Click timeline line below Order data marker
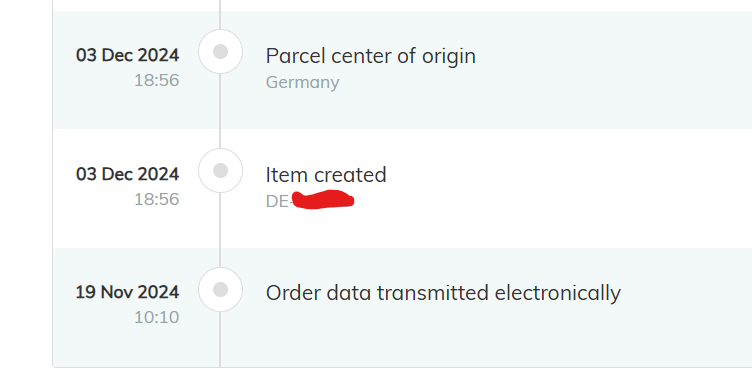 tap(220, 339)
